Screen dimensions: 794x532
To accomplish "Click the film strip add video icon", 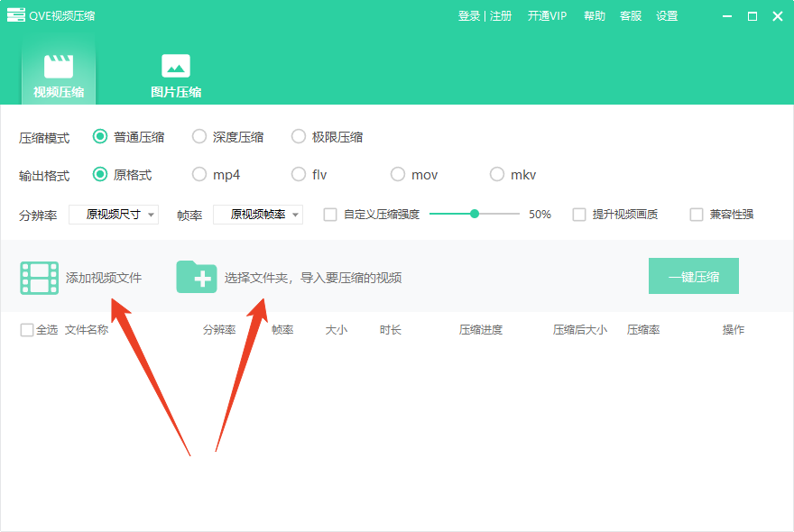I will click(39, 278).
